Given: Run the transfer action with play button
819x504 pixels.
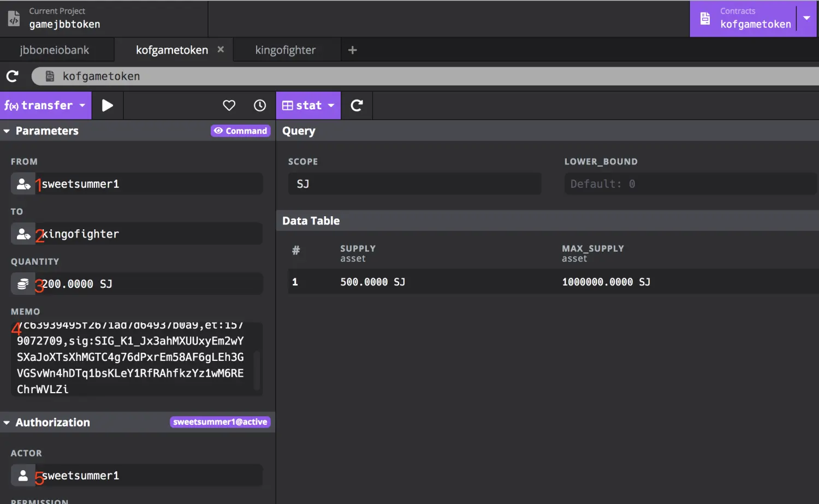Looking at the screenshot, I should [107, 105].
